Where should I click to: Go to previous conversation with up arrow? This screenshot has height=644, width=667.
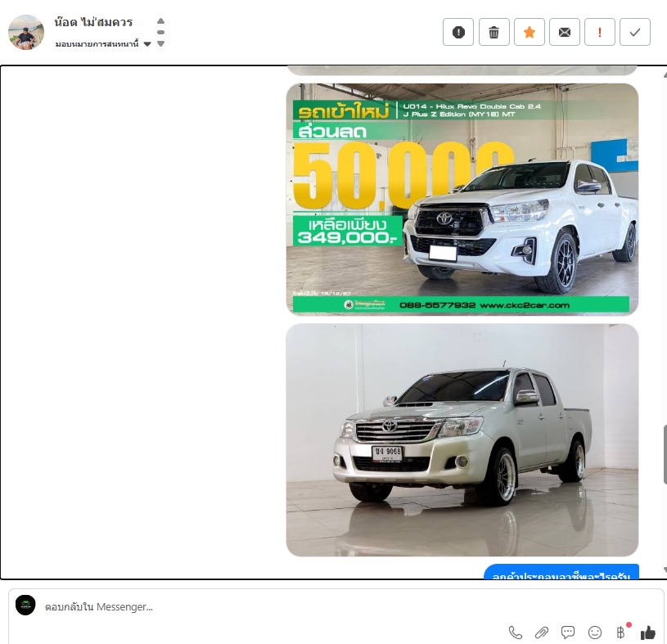160,21
